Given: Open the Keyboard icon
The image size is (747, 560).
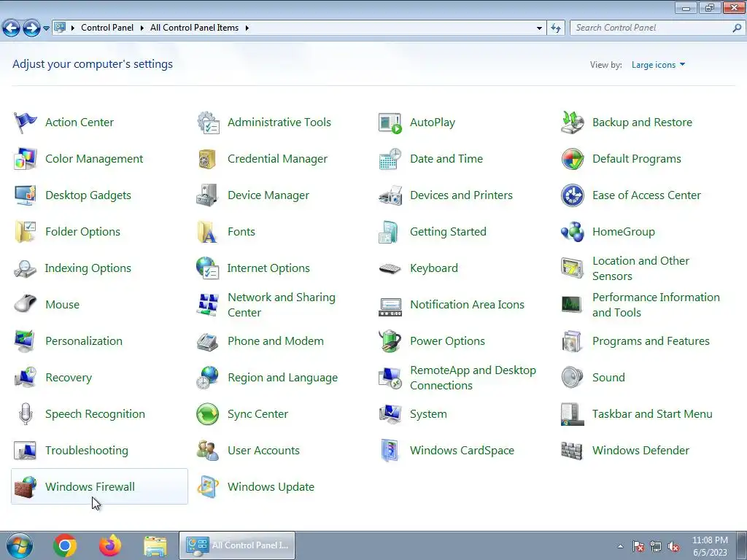Looking at the screenshot, I should 390,268.
